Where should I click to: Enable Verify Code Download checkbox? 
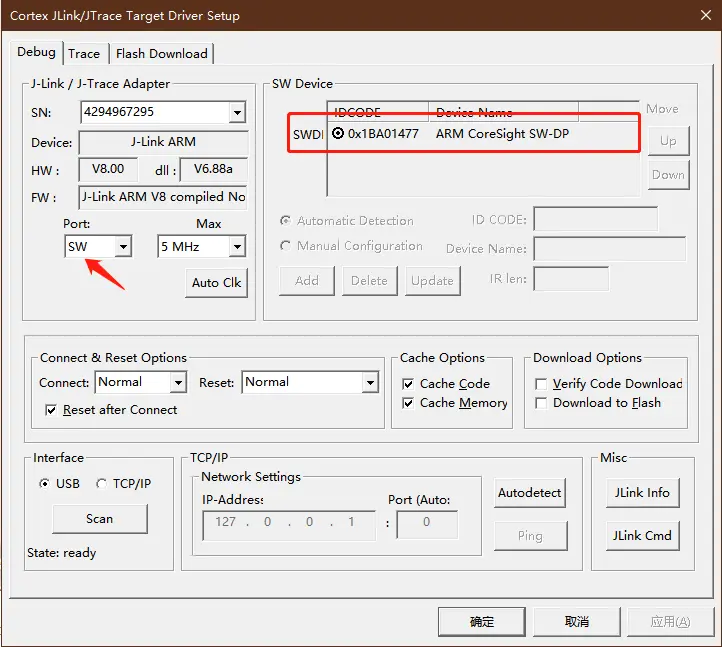point(541,384)
